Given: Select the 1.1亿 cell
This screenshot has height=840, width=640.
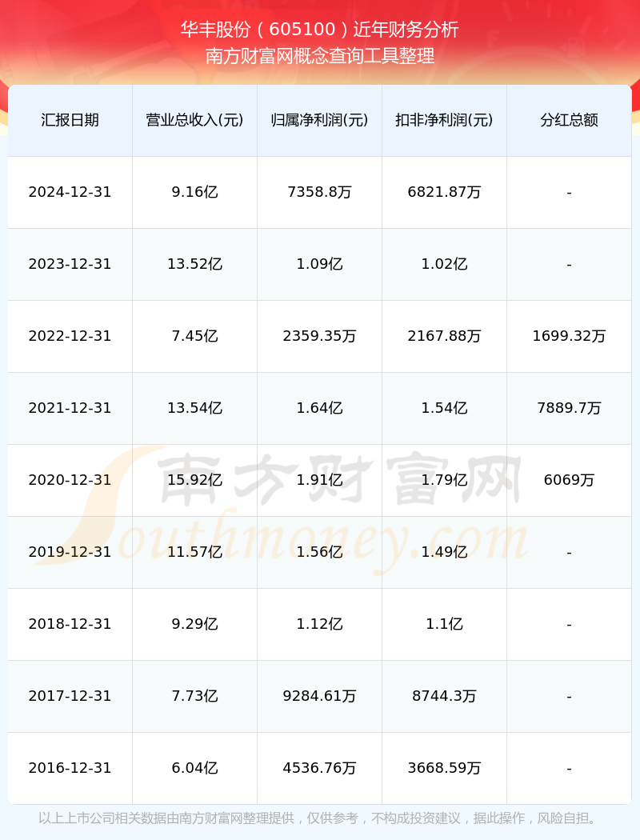Looking at the screenshot, I should pyautogui.click(x=445, y=624).
